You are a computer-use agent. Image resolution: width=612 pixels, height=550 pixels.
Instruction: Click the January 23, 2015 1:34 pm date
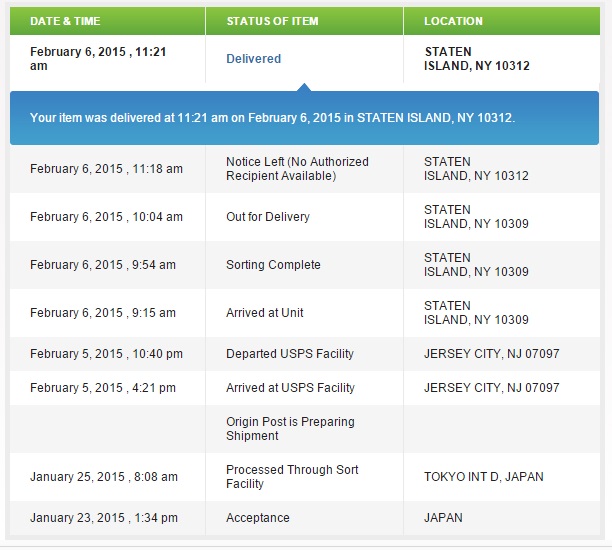pos(104,518)
